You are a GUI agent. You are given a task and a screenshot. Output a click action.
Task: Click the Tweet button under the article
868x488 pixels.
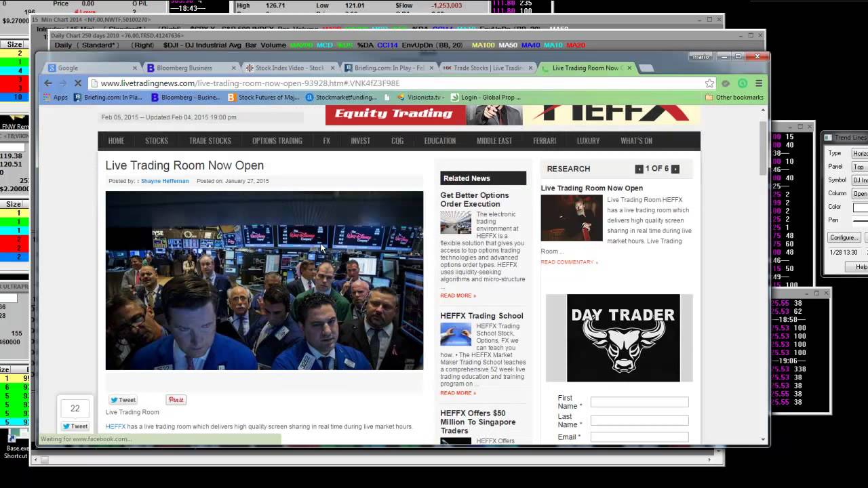[123, 400]
